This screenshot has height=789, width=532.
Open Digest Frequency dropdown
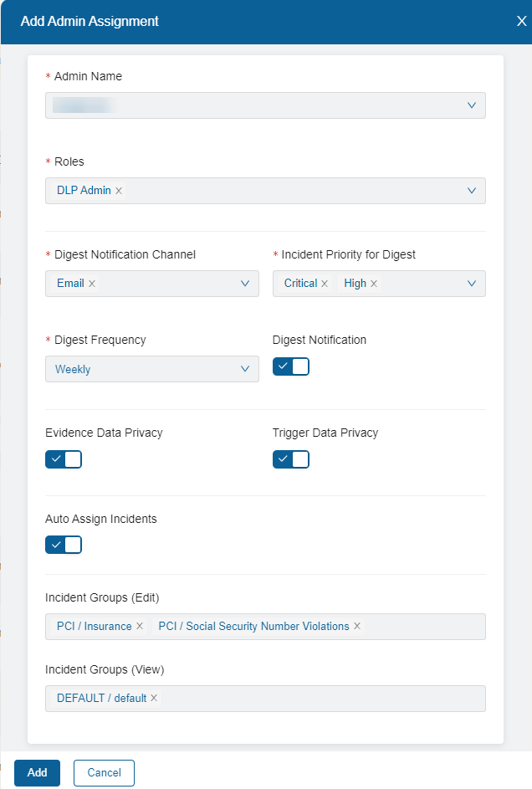pos(245,369)
